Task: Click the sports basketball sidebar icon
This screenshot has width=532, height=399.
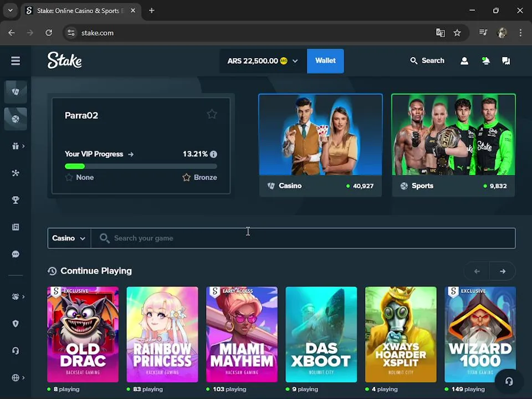Action: click(x=16, y=119)
